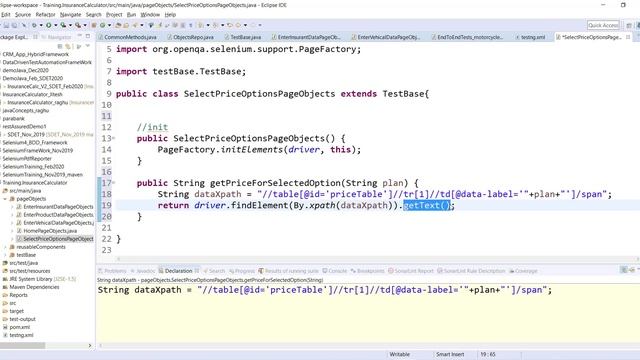Switch to TestBase.java editor tab
This screenshot has width=640, height=360.
(242, 37)
